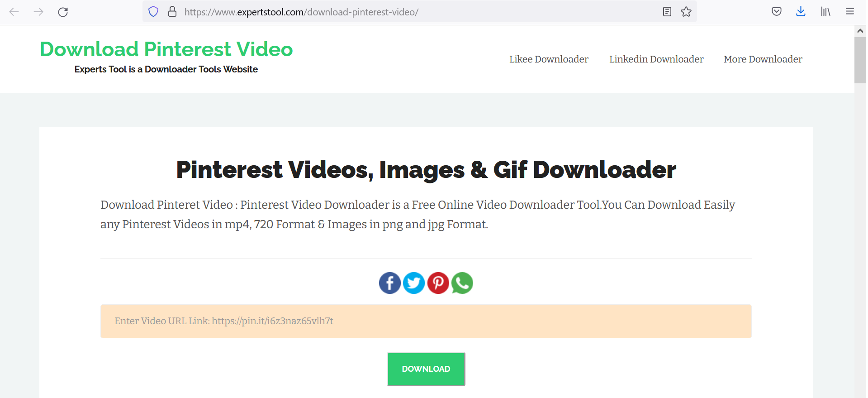Show site security padlock info
Viewport: 868px width, 398px height.
pos(172,12)
